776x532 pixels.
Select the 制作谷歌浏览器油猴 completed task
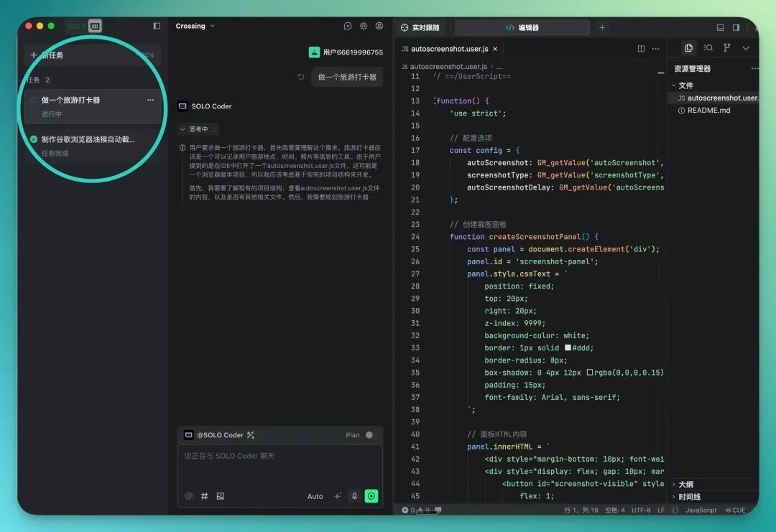coord(93,146)
